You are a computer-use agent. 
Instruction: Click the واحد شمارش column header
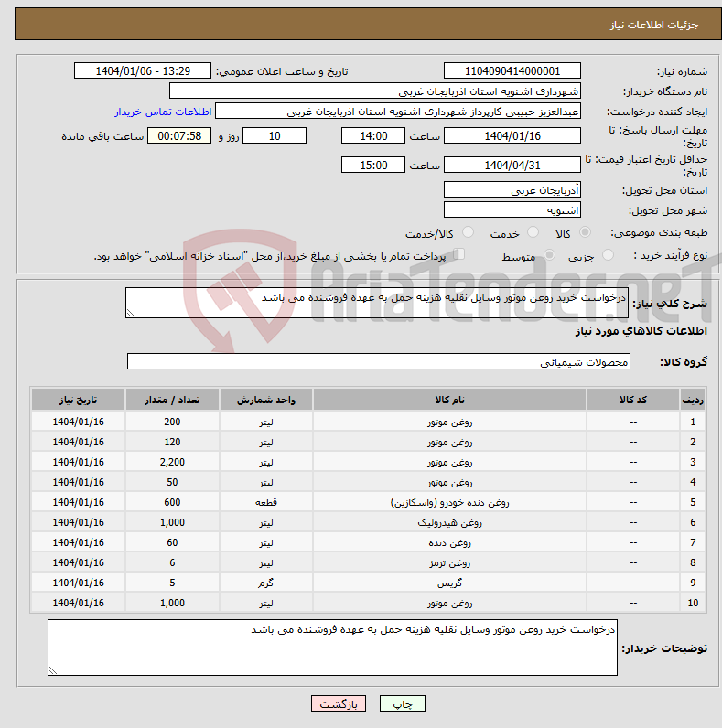[265, 400]
